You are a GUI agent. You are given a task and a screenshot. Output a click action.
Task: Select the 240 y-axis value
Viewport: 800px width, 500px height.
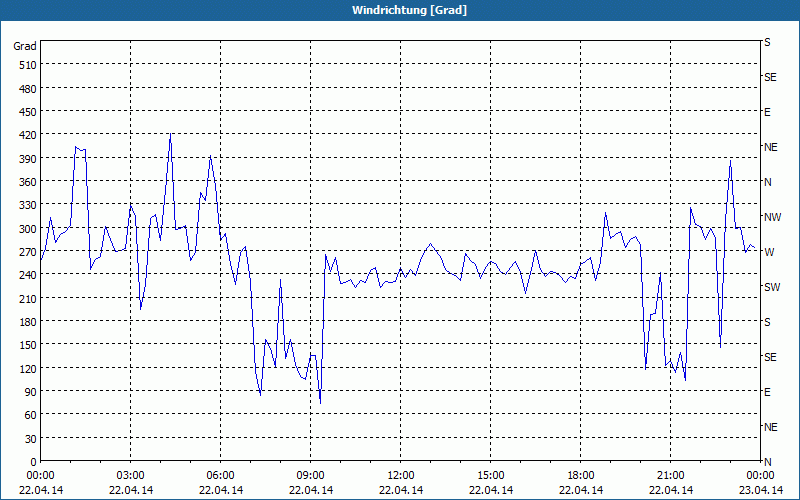29,275
